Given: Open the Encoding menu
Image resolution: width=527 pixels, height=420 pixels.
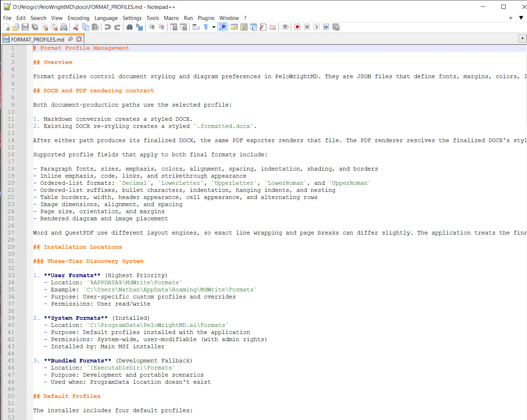Looking at the screenshot, I should [79, 18].
